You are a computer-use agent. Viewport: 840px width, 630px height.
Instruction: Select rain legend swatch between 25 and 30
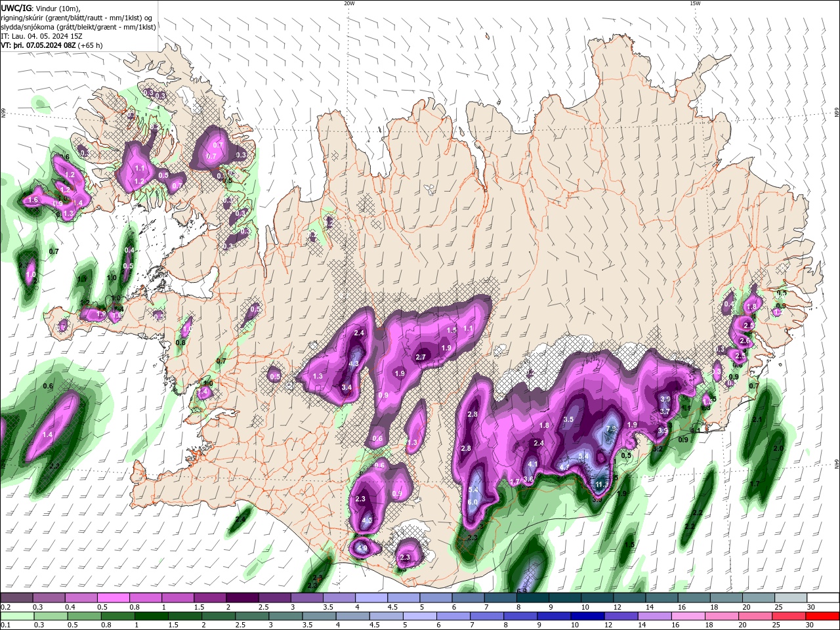tap(789, 616)
